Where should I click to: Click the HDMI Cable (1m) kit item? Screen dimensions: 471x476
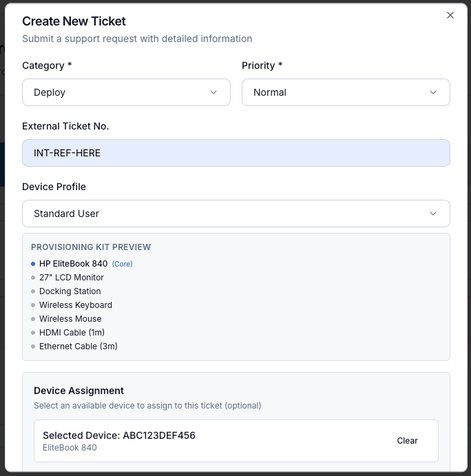(x=72, y=333)
